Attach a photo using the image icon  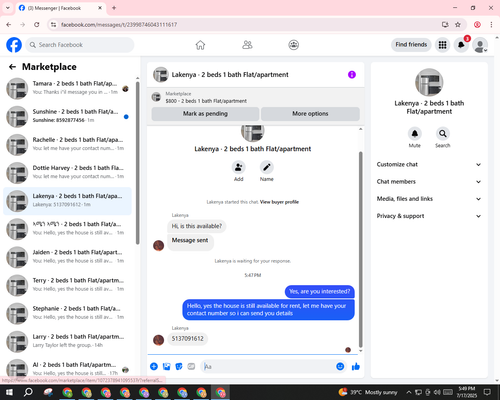click(166, 367)
